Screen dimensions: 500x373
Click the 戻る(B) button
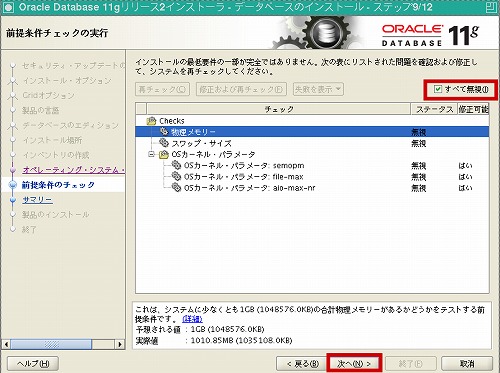[302, 363]
